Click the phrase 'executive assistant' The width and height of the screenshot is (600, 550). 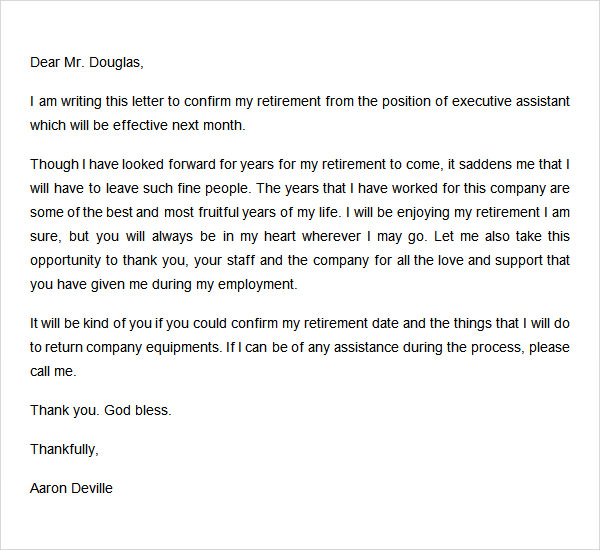511,101
